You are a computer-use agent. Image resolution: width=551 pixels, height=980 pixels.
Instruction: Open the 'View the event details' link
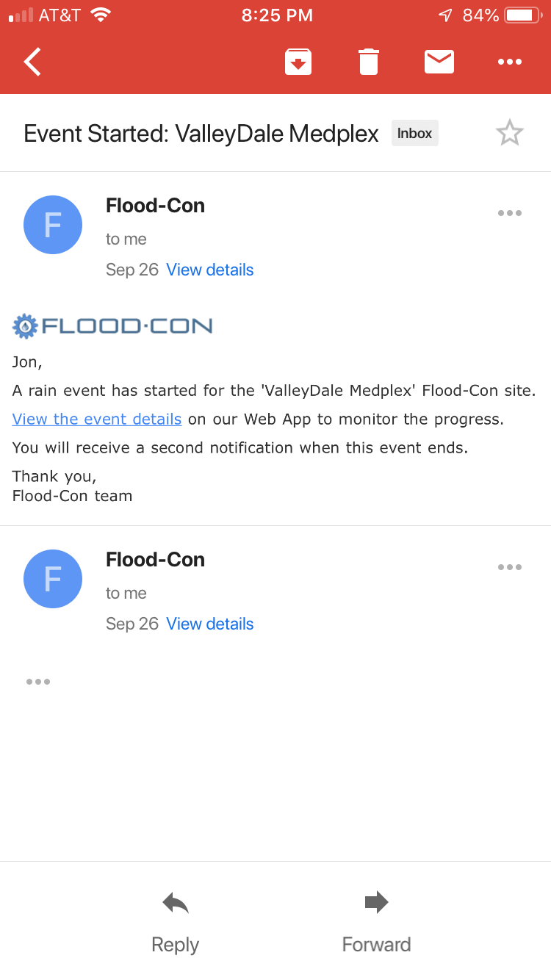tap(97, 419)
